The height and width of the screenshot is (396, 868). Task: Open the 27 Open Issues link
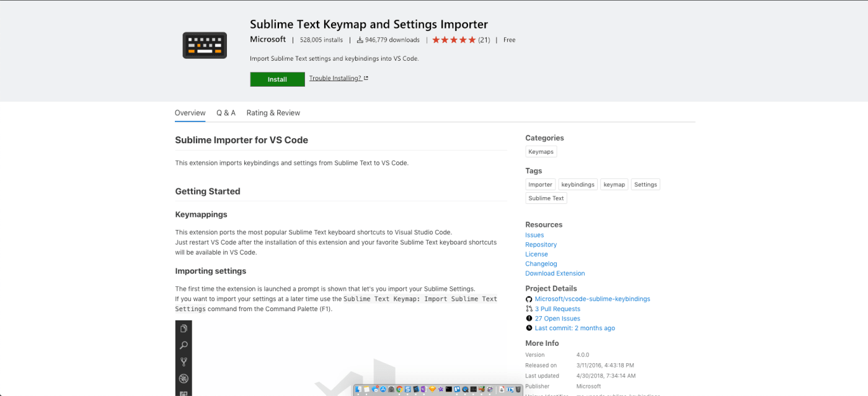pyautogui.click(x=557, y=319)
